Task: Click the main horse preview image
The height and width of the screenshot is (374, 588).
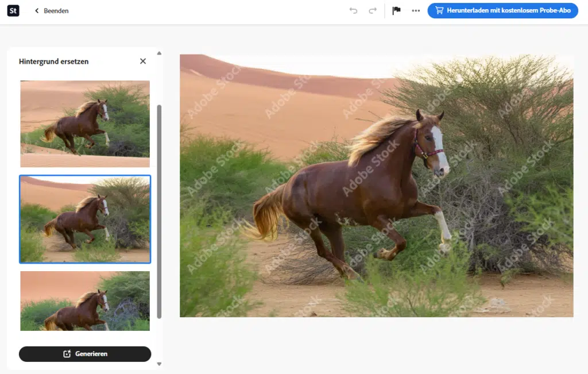Action: pyautogui.click(x=377, y=186)
